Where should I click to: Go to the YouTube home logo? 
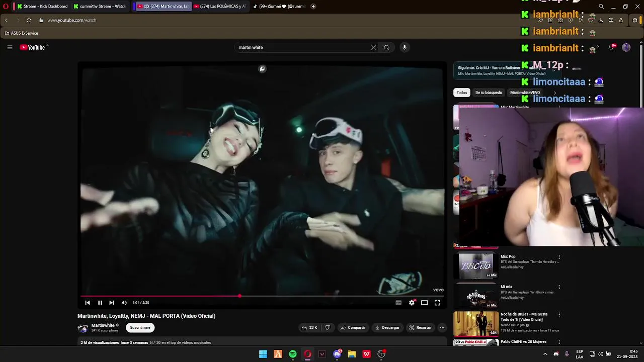(x=33, y=47)
